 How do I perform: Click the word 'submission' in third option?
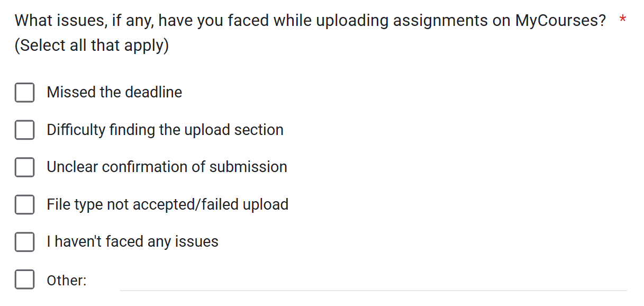[248, 167]
